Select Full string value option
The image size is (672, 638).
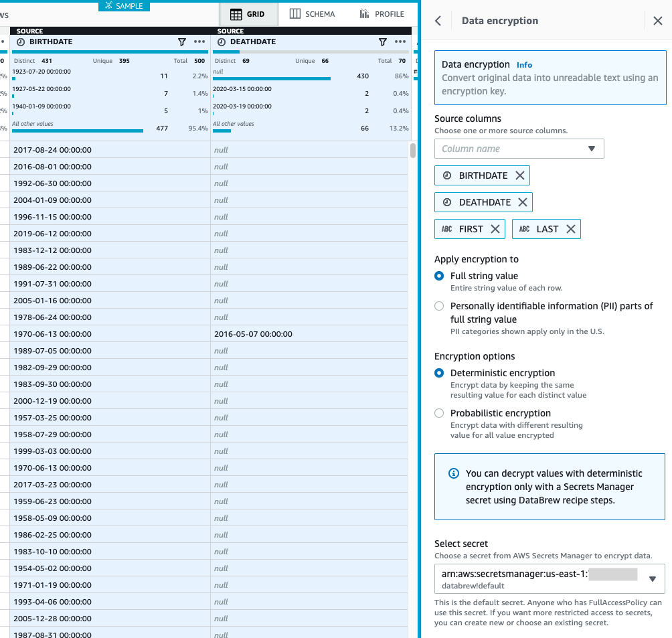439,276
